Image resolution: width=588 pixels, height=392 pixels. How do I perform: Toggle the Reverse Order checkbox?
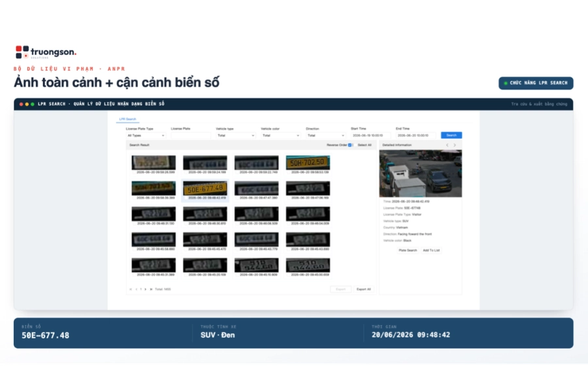[x=350, y=145]
